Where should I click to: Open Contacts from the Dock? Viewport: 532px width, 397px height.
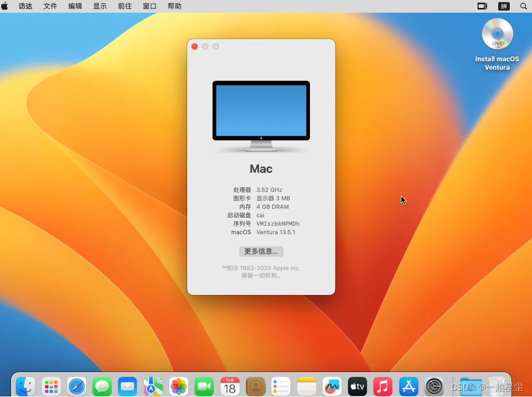(255, 386)
